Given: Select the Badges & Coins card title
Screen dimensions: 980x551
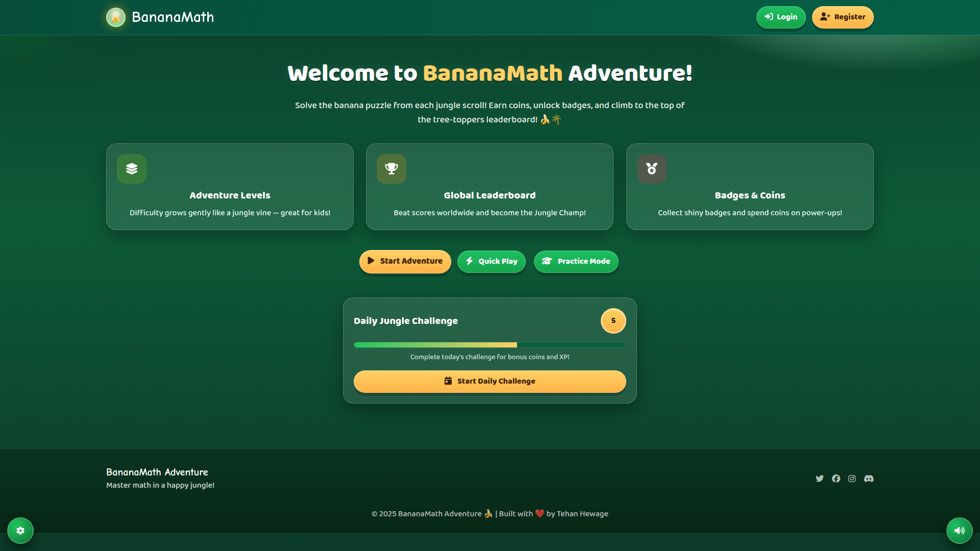Looking at the screenshot, I should [x=750, y=195].
